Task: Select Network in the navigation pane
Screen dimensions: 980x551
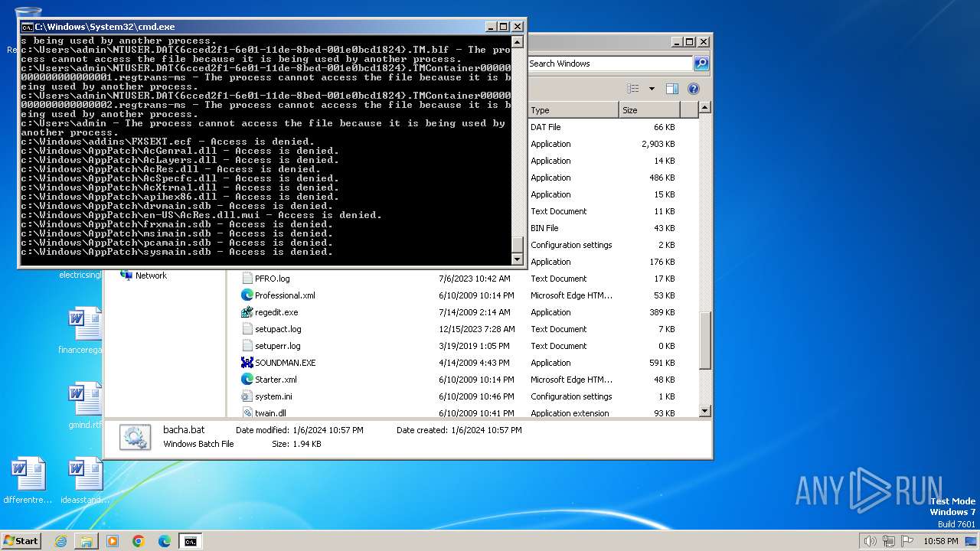Action: (151, 275)
